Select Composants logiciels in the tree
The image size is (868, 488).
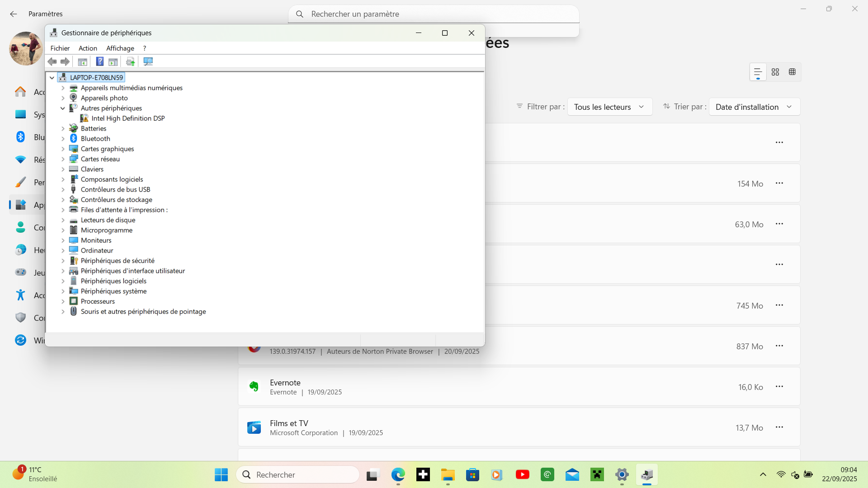(x=112, y=179)
